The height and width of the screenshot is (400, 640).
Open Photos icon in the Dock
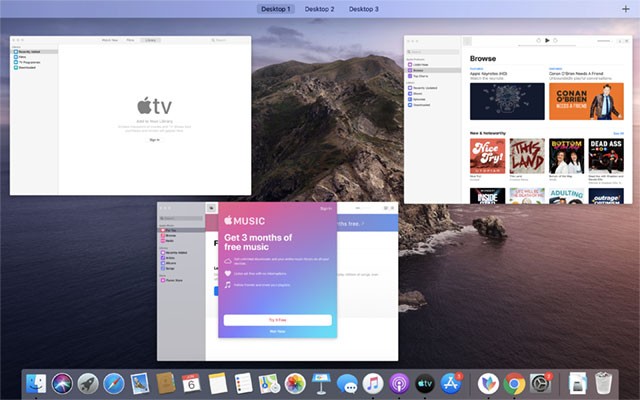295,384
